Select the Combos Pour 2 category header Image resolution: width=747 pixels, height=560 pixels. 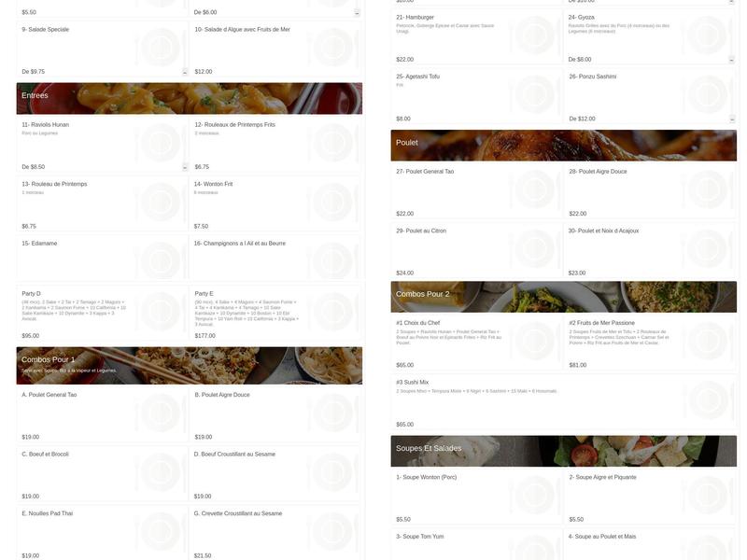[x=564, y=297]
